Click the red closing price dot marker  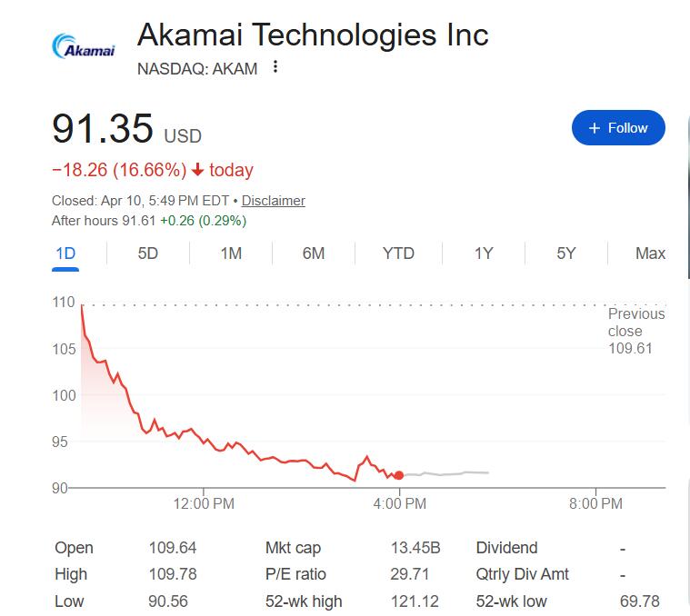click(399, 475)
